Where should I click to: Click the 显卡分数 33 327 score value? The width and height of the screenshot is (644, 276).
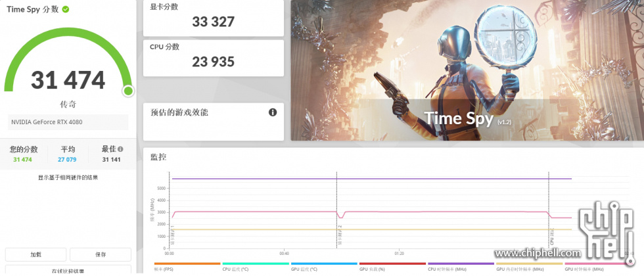213,21
